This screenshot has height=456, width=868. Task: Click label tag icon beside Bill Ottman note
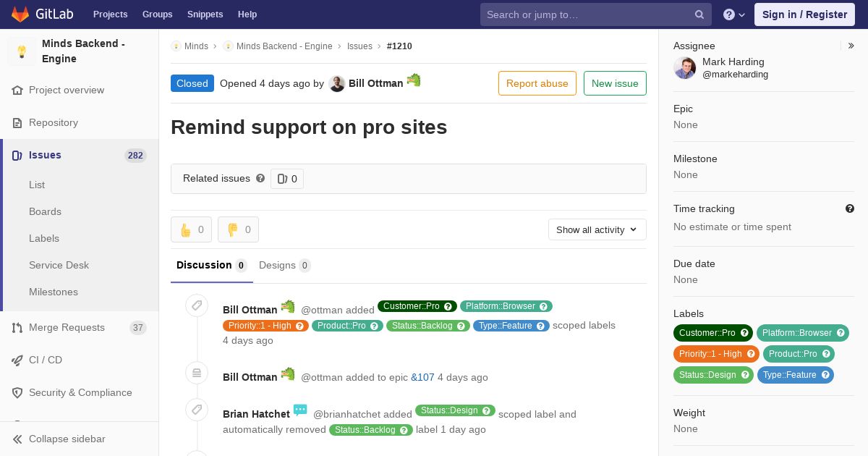point(197,305)
